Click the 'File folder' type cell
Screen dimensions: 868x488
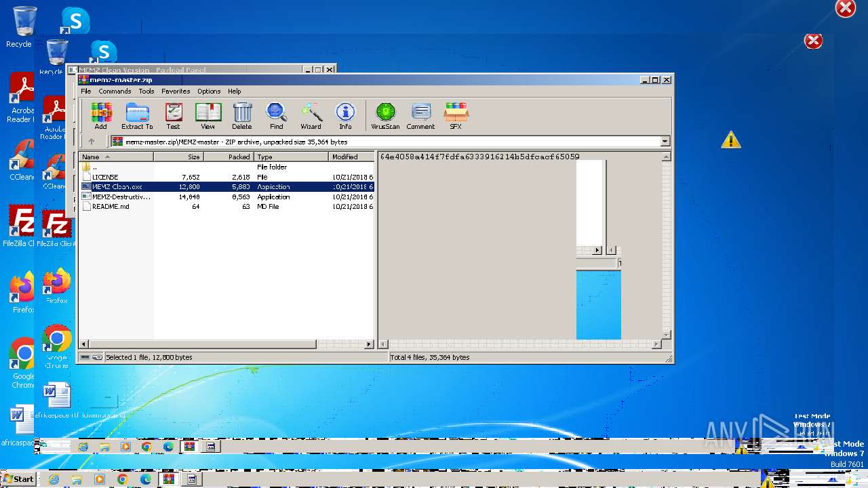point(272,167)
